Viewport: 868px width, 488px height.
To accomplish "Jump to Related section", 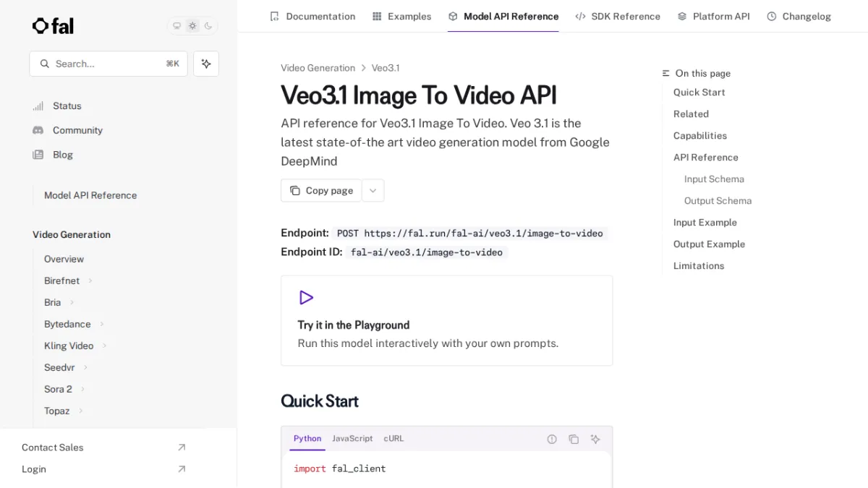I will click(x=691, y=114).
